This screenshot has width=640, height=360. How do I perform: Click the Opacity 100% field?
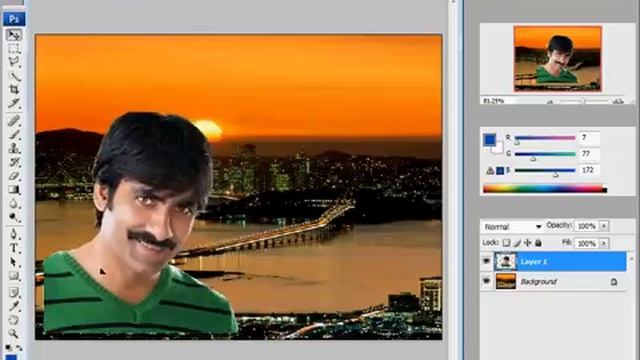pyautogui.click(x=587, y=226)
